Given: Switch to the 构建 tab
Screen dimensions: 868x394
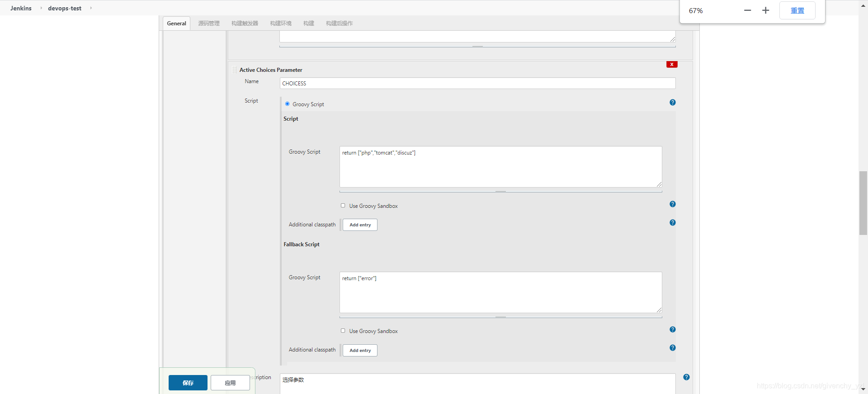Looking at the screenshot, I should [x=309, y=23].
